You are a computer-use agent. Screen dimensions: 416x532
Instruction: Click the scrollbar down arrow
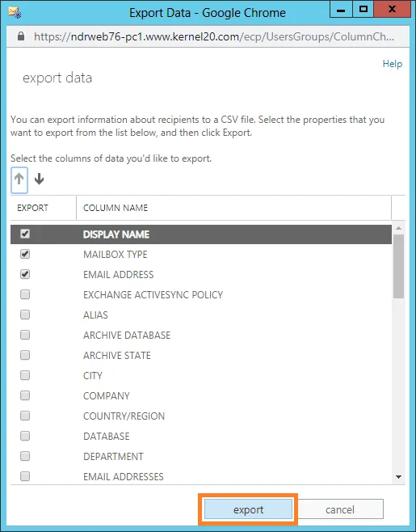pos(399,477)
